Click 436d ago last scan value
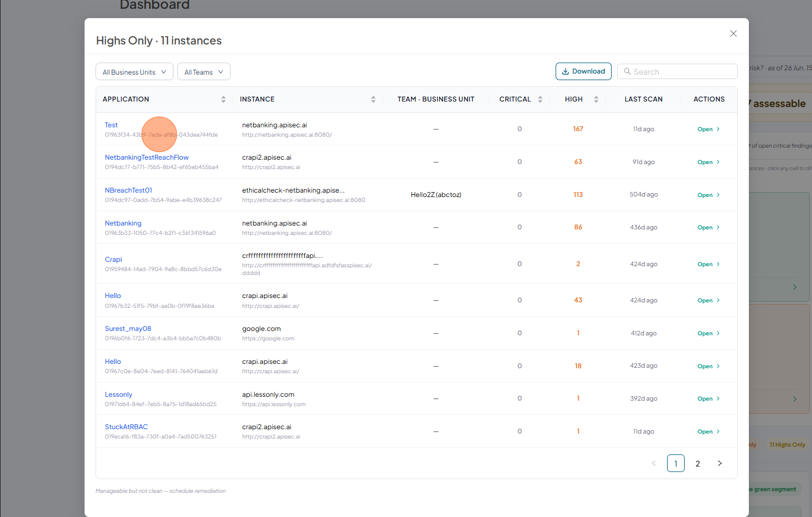 pos(643,228)
